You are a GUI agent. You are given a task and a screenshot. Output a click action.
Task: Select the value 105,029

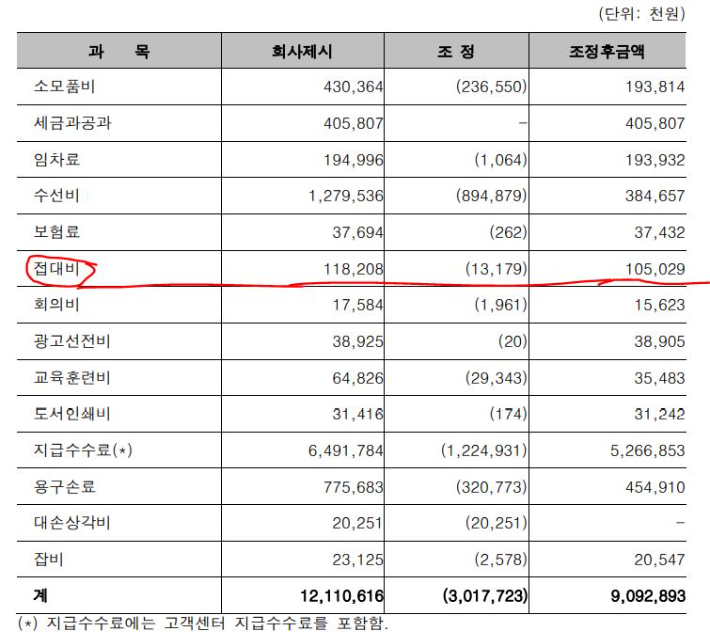(655, 269)
